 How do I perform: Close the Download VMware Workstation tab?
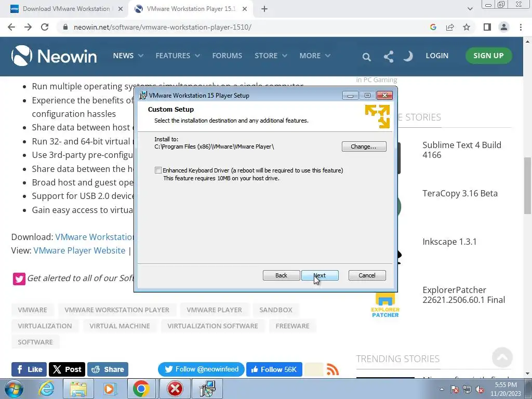click(121, 9)
